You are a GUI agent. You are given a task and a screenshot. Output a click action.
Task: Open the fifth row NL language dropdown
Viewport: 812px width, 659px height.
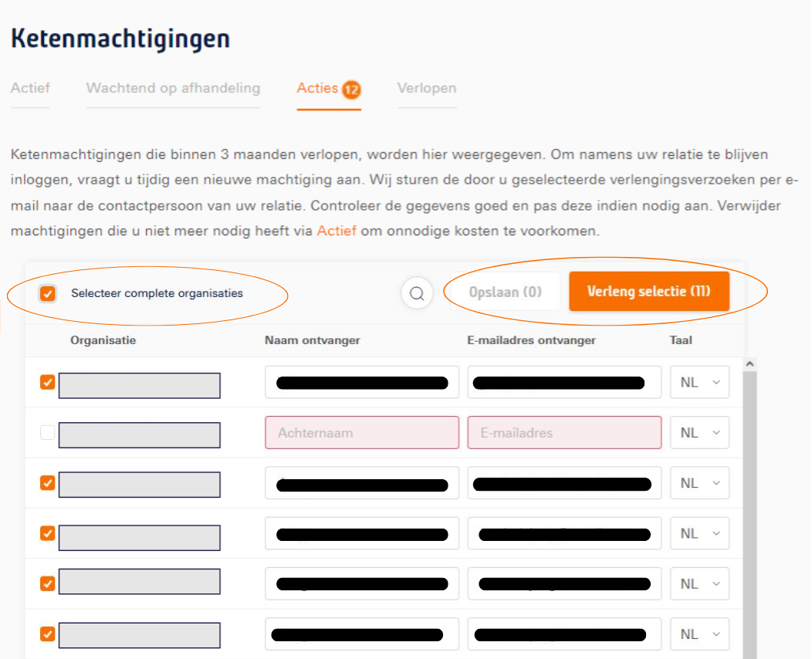tap(699, 583)
